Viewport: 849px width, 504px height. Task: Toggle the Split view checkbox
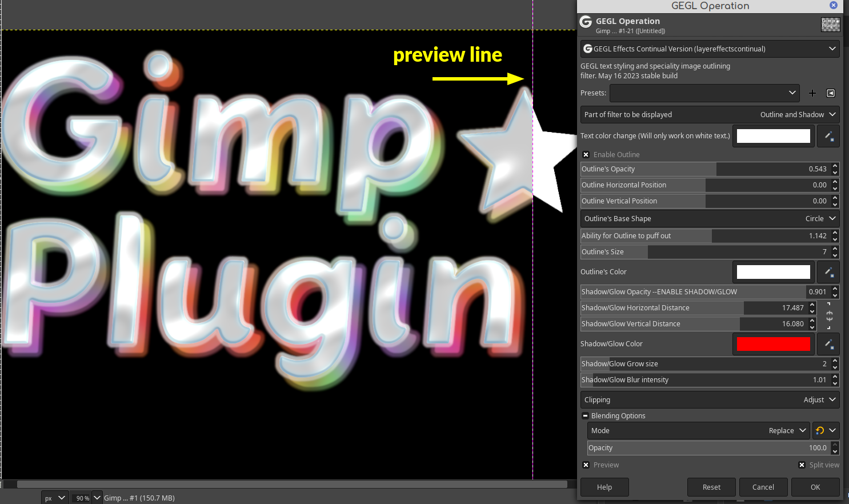[x=802, y=465]
